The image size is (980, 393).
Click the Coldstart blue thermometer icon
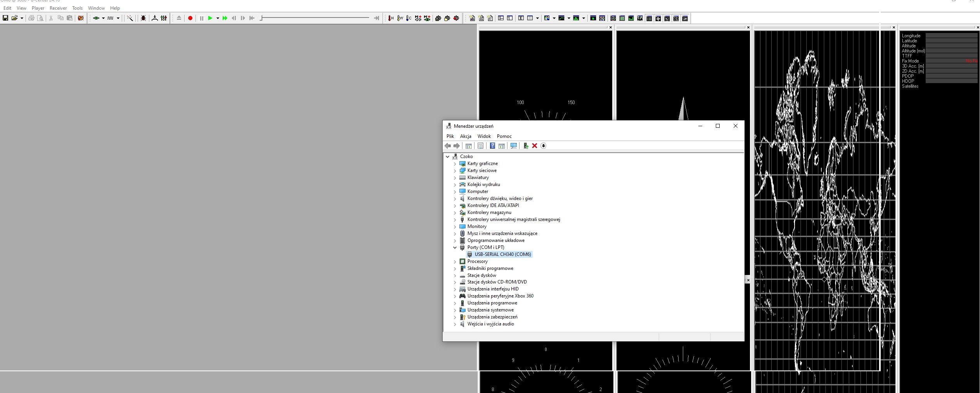pos(409,18)
